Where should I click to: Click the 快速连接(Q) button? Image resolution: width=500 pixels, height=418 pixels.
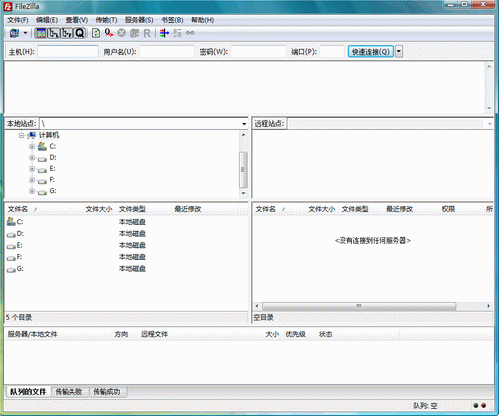pyautogui.click(x=371, y=52)
